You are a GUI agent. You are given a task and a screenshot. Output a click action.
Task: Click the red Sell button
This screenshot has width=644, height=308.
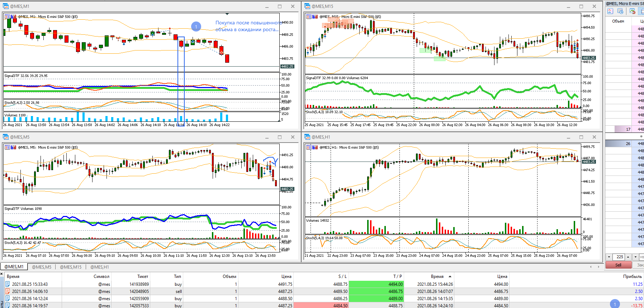click(618, 265)
